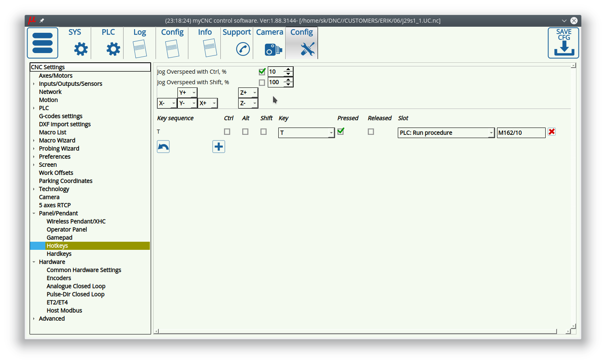Click the myCNC logo in title bar

[x=32, y=20]
